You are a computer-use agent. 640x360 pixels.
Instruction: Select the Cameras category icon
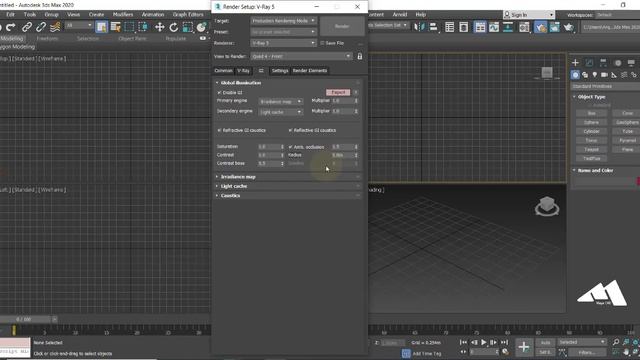[604, 75]
